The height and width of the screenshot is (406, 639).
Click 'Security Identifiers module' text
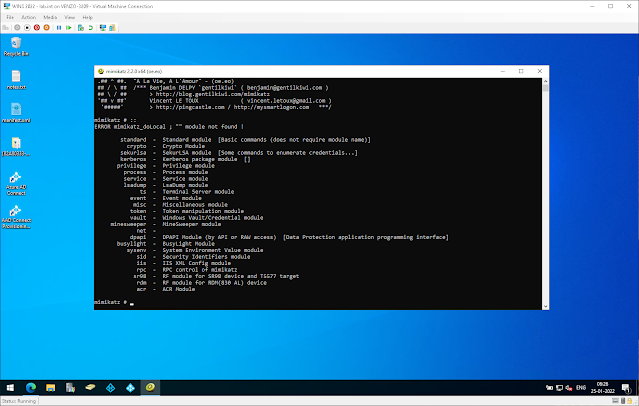pos(206,257)
